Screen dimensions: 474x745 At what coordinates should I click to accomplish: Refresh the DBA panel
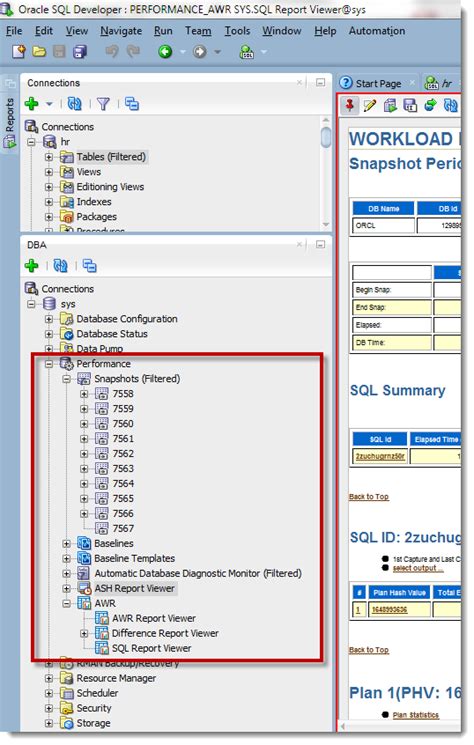point(60,266)
